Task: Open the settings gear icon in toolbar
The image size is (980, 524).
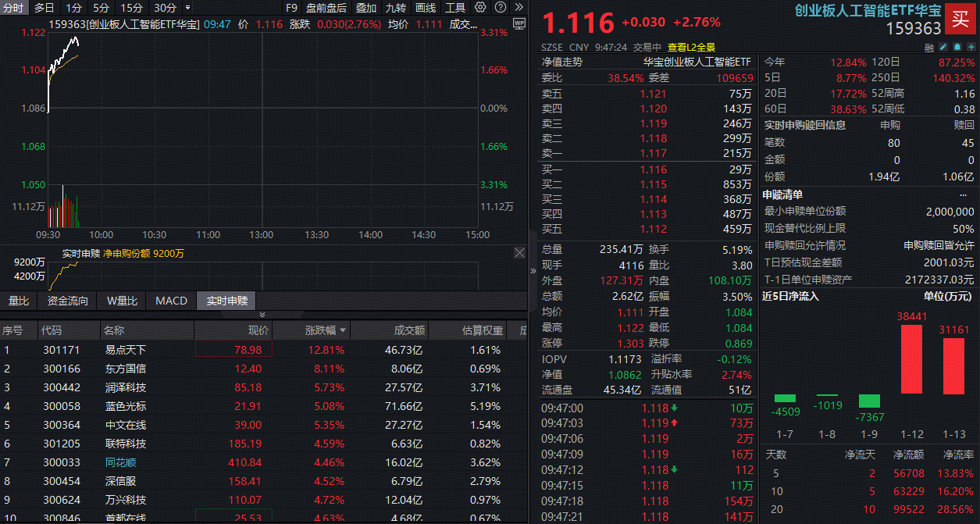Action: click(480, 8)
